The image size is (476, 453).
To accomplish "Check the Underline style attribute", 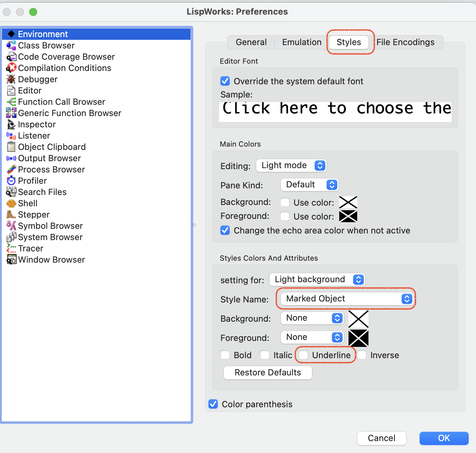I will click(303, 355).
